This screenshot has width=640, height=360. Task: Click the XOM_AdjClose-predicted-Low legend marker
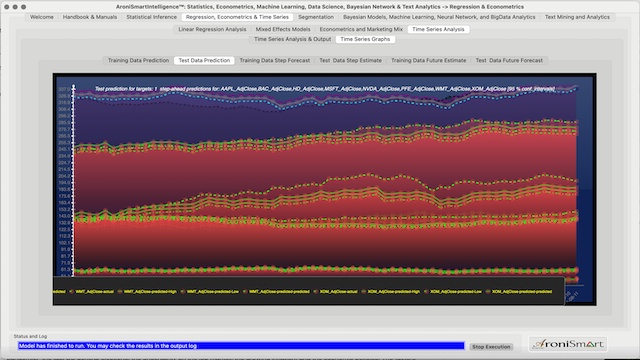tap(426, 291)
